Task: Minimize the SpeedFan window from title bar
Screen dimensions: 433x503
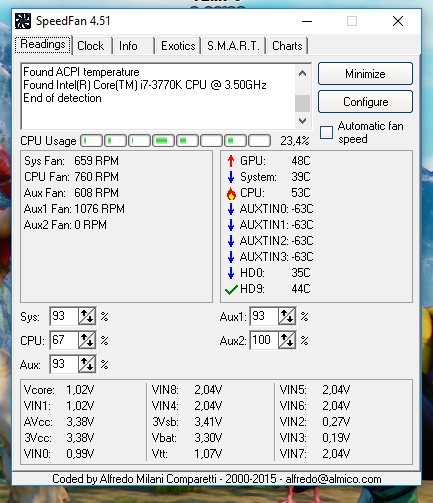Action: click(307, 21)
